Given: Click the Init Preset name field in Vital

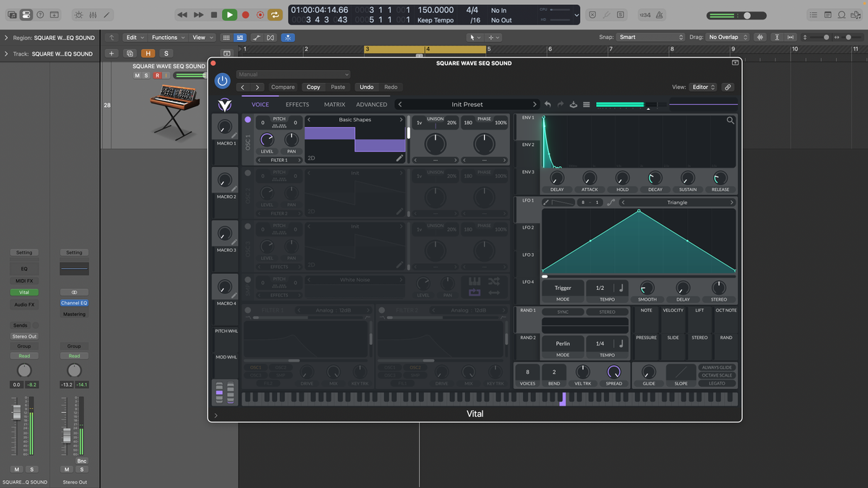Looking at the screenshot, I should [x=468, y=104].
